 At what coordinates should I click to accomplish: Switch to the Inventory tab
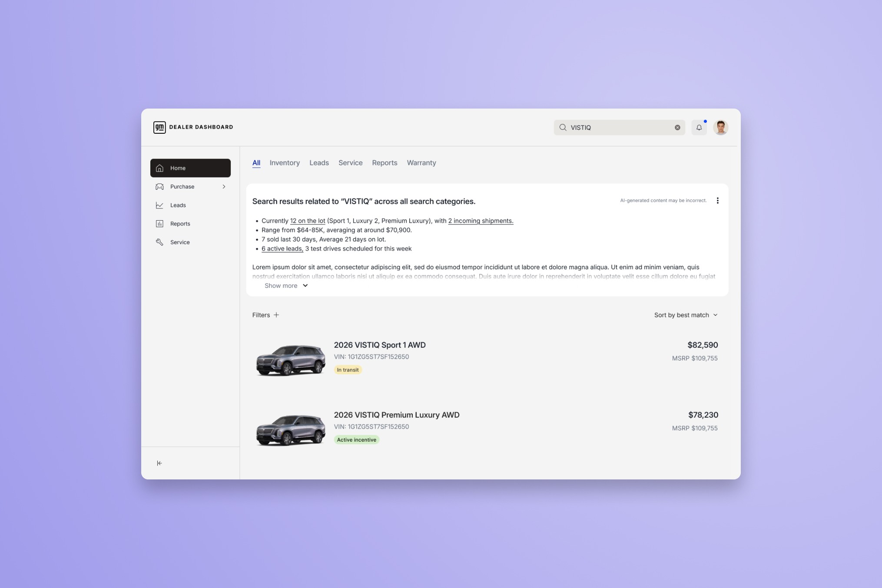285,163
